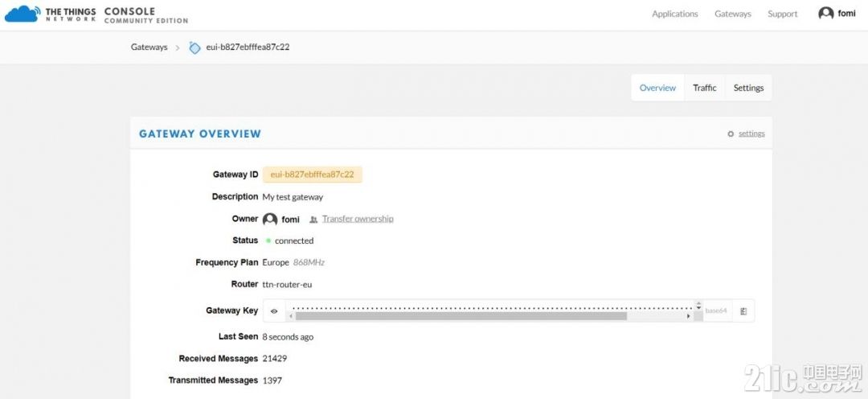The width and height of the screenshot is (868, 399).
Task: Open the fomi user account menu
Action: coord(837,14)
